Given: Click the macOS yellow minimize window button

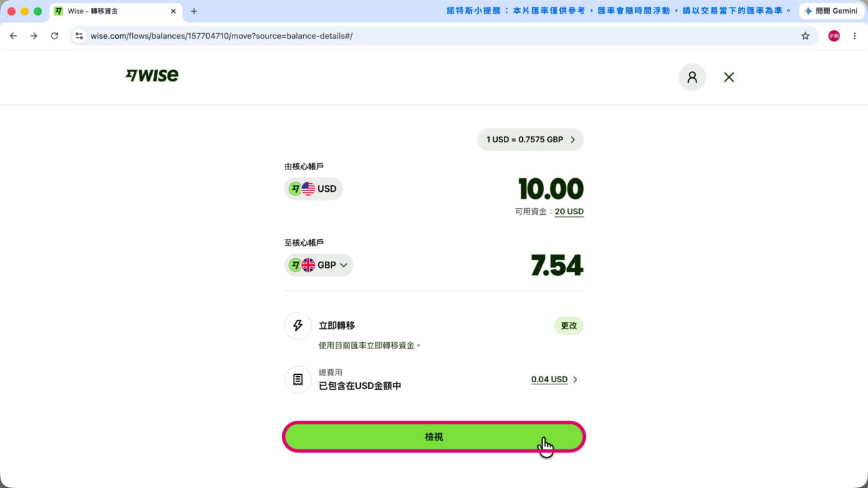Looking at the screenshot, I should coord(24,12).
